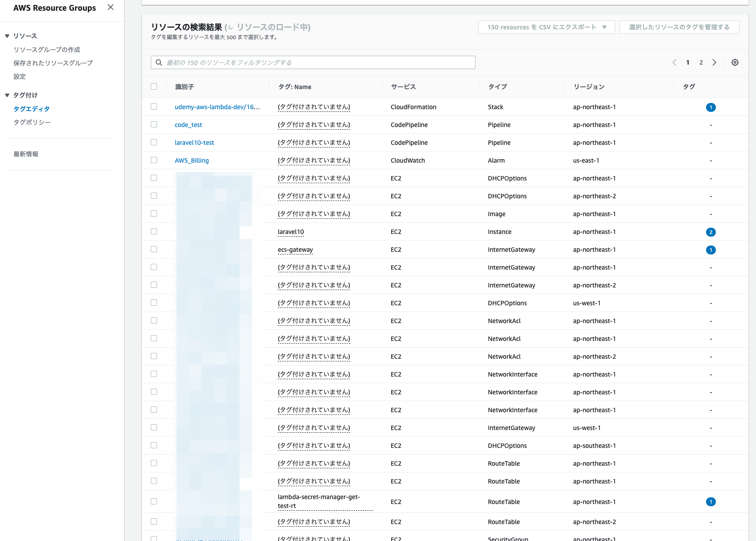Click the loading spinner beside リソースのロード中
The height and width of the screenshot is (541, 756).
231,27
